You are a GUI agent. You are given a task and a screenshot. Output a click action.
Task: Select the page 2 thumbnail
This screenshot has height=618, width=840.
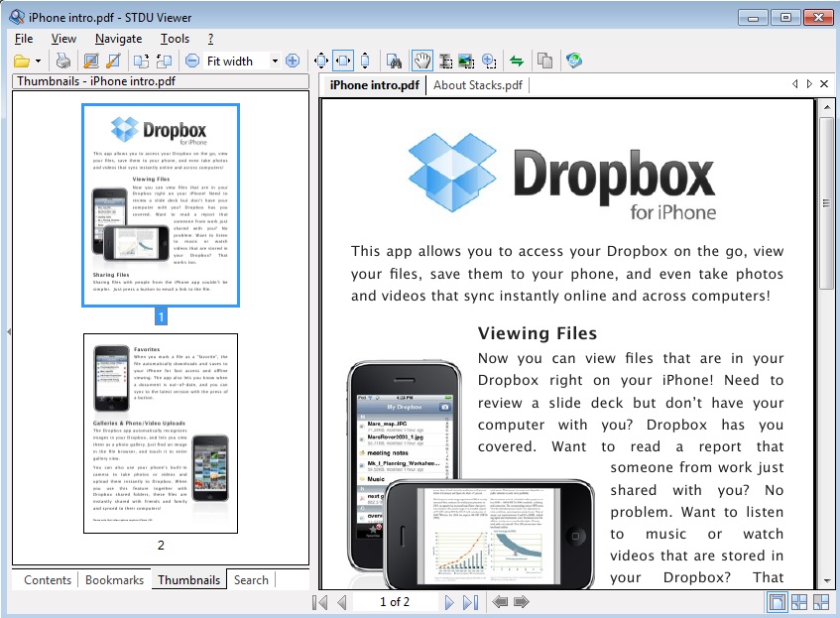pos(161,433)
